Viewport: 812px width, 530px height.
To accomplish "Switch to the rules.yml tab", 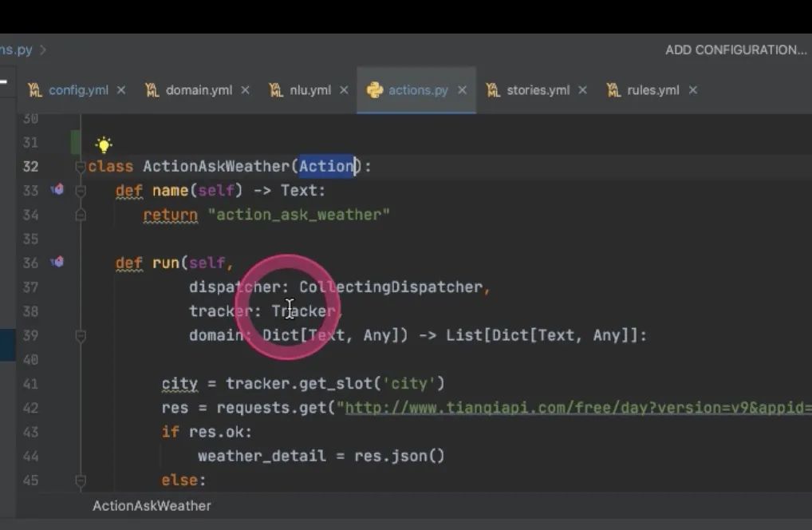I will click(x=653, y=90).
